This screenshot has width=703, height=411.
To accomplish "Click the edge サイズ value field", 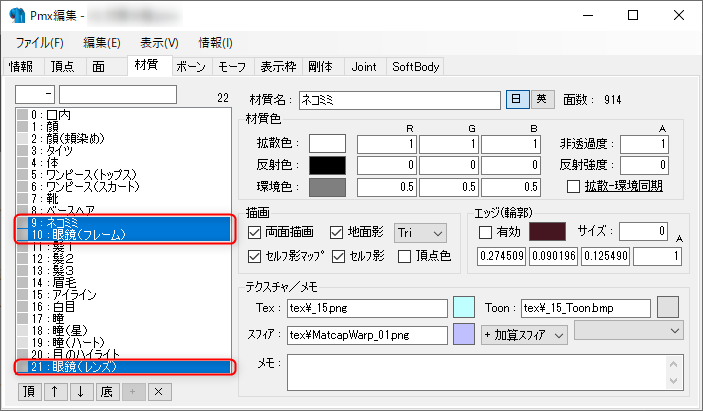I will (643, 231).
